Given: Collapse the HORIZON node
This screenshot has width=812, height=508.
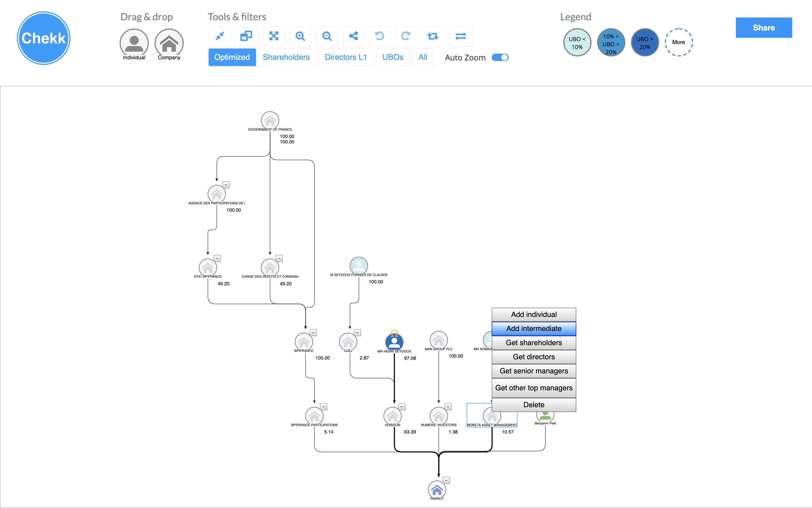Looking at the screenshot, I should coord(402,407).
